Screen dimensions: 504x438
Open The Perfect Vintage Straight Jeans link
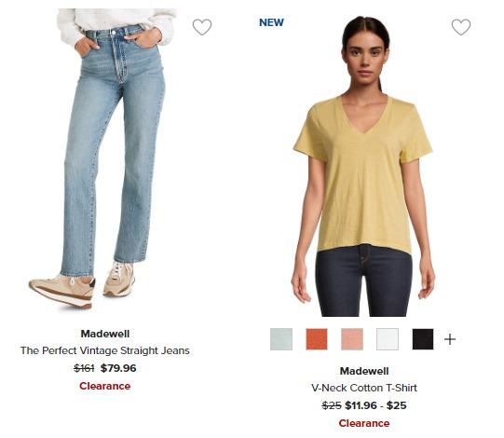click(104, 350)
